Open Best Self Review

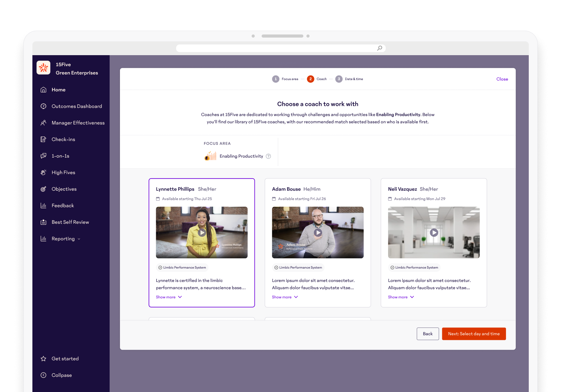(x=70, y=222)
